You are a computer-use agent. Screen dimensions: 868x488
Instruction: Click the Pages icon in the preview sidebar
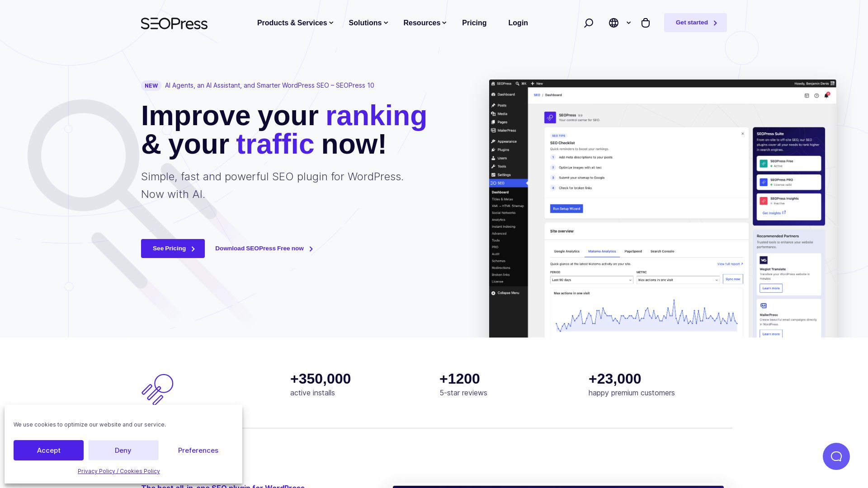click(493, 122)
